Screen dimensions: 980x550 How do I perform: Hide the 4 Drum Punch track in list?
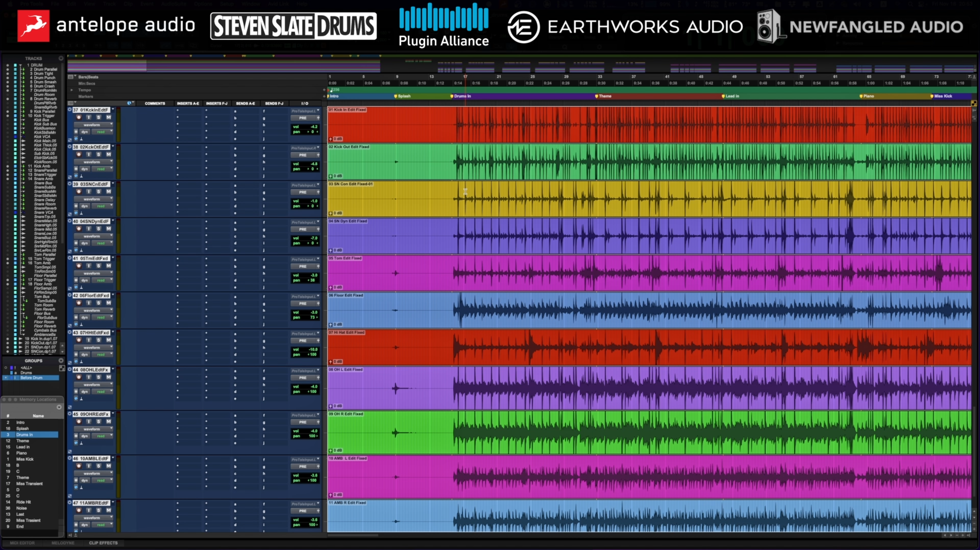[x=7, y=78]
